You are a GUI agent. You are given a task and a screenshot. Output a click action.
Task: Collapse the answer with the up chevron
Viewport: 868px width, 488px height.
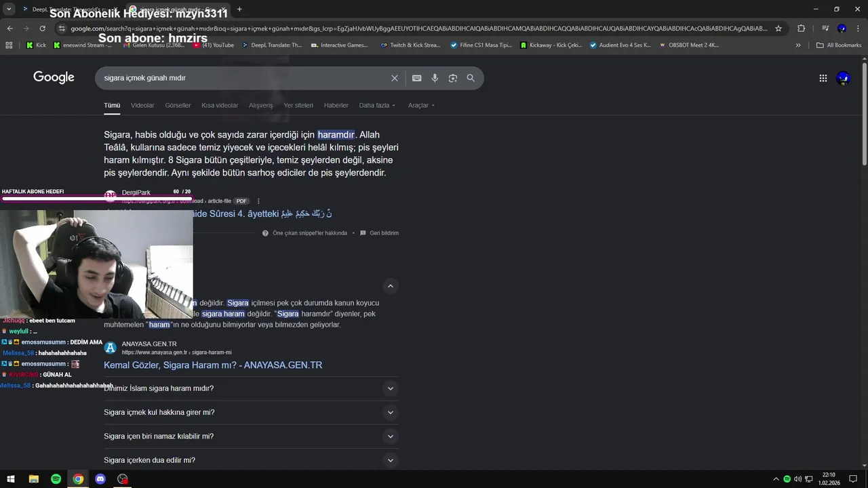click(x=390, y=286)
